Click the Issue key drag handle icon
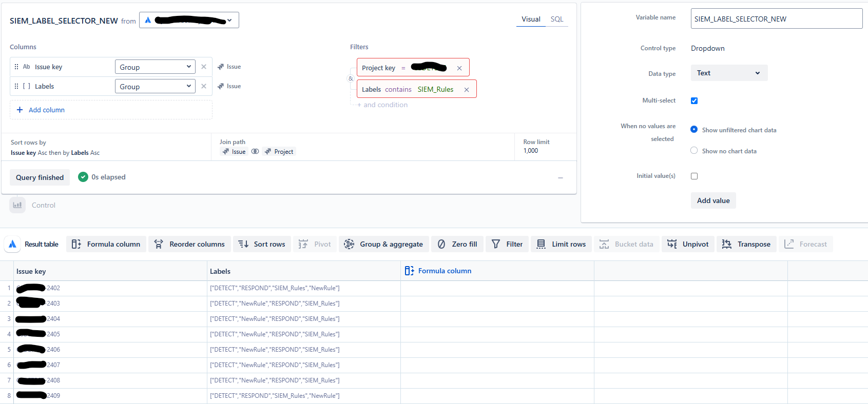This screenshot has height=404, width=868. [x=16, y=67]
